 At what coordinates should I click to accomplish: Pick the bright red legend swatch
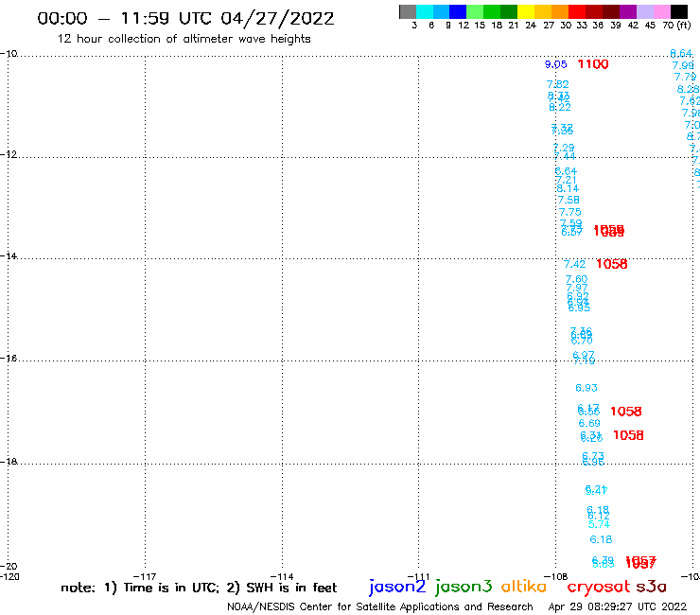point(577,11)
